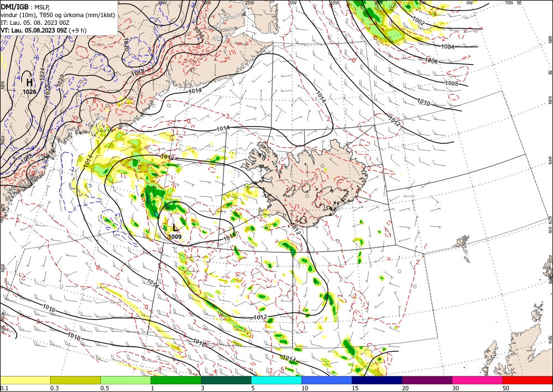Click the light green 0.5 legend swatch
553x392 pixels.
126,380
